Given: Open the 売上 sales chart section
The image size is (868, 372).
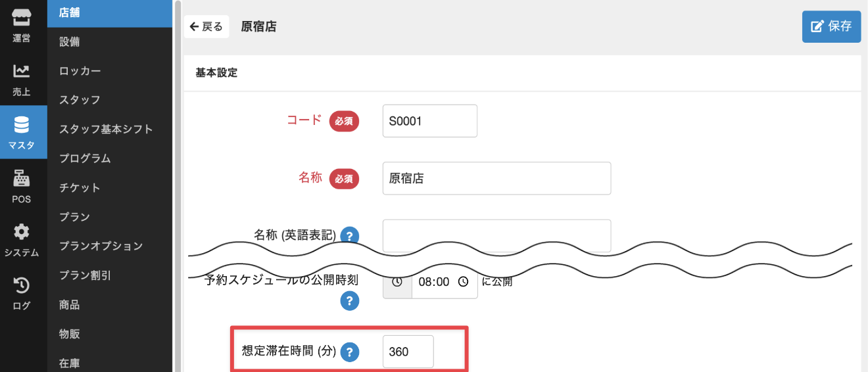Looking at the screenshot, I should click(22, 79).
